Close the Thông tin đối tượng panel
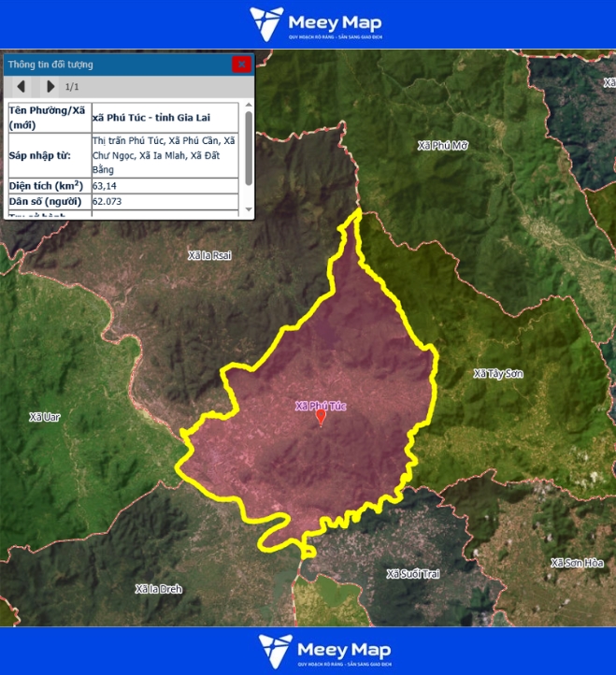This screenshot has width=616, height=675. (241, 64)
